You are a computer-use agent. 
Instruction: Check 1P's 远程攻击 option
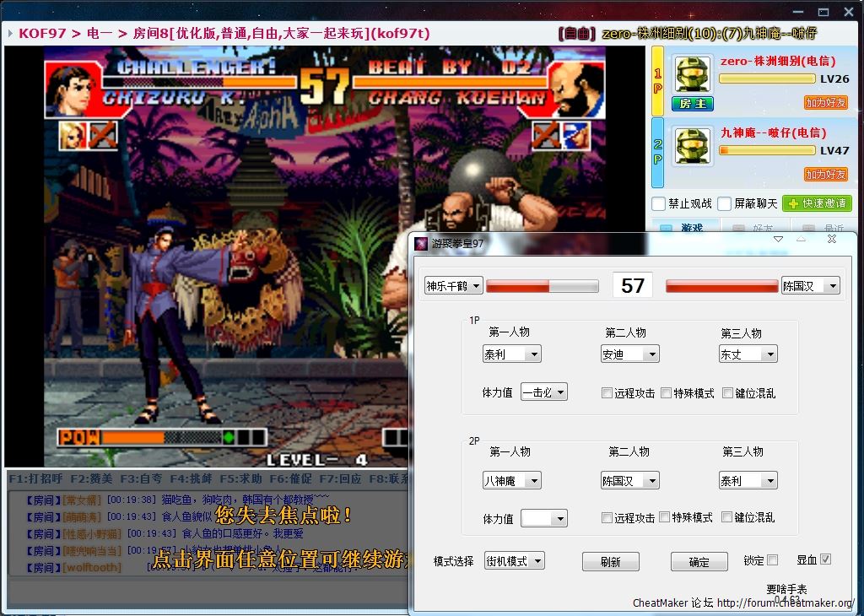tap(607, 392)
